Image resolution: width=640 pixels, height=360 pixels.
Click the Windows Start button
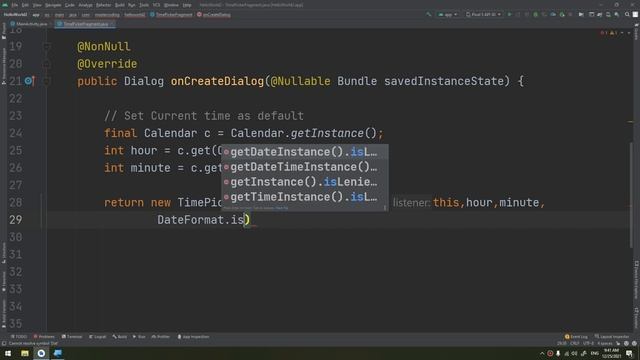[8, 353]
